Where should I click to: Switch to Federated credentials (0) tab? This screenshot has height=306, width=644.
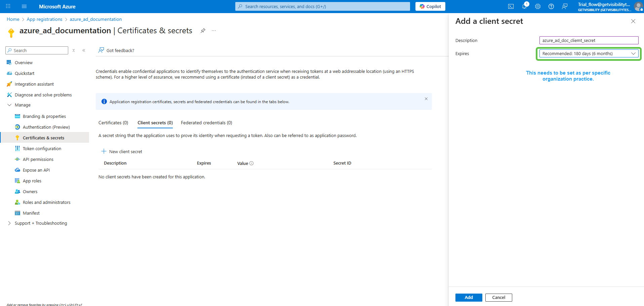(x=206, y=123)
